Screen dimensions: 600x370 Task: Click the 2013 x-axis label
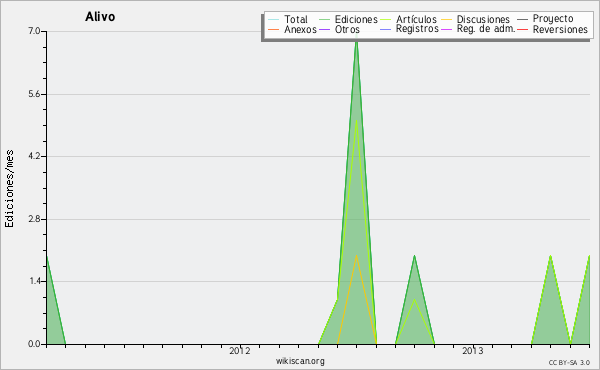[472, 350]
